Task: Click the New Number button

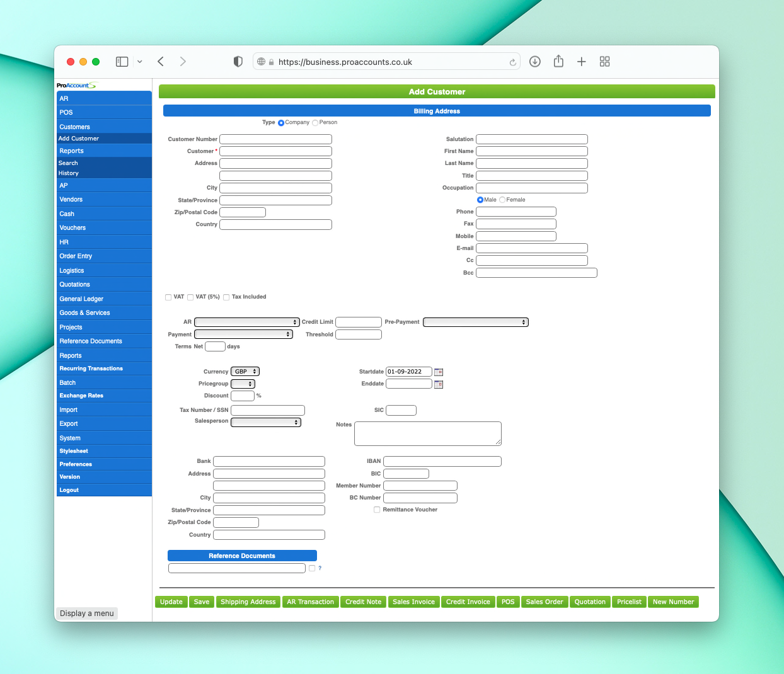Action: click(673, 602)
